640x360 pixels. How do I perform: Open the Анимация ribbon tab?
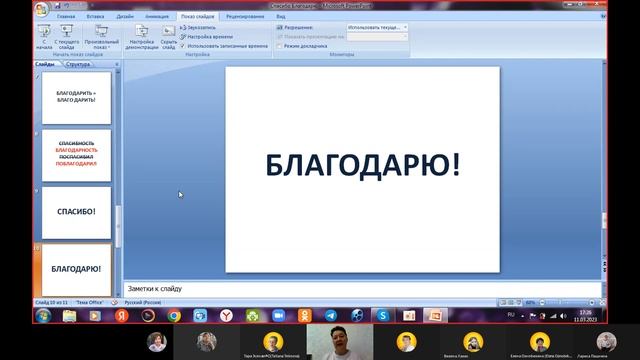click(x=157, y=16)
